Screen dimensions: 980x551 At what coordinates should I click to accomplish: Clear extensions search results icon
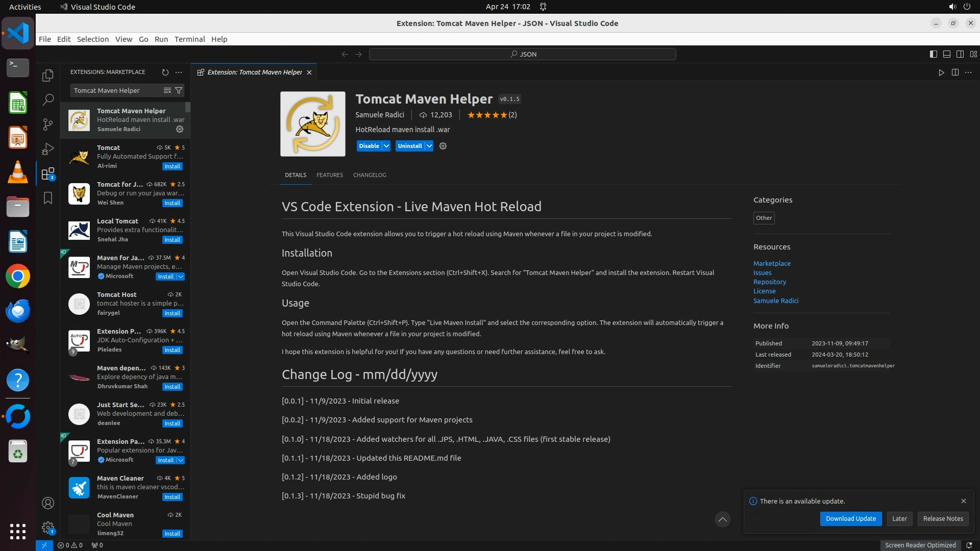point(167,90)
